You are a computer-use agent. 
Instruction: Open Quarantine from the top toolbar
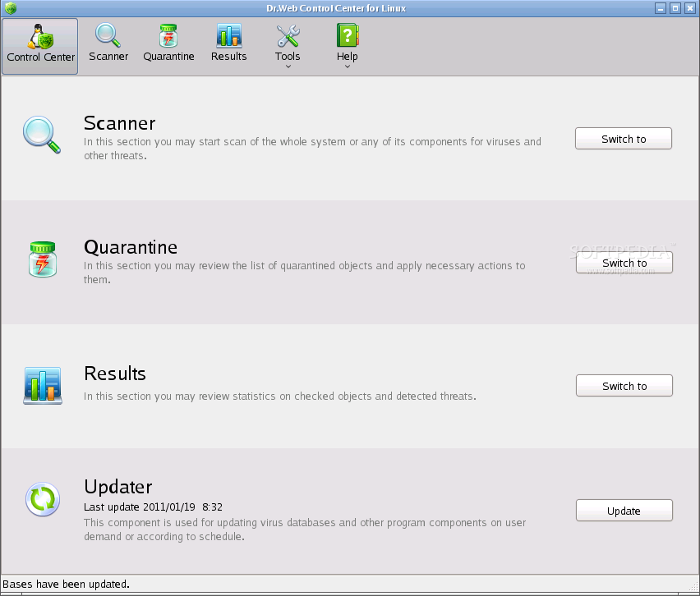pos(168,44)
